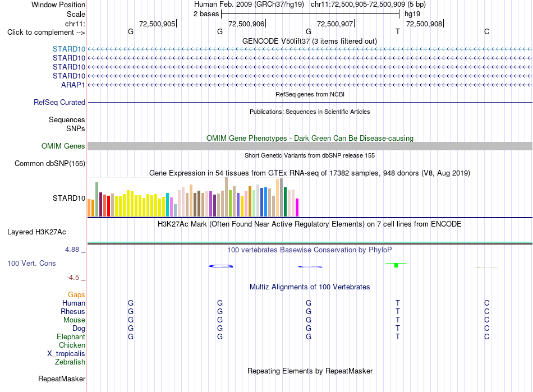Screen dimensions: 533x392
Task: Click the 4.88 PhyloP upper scale value
Action: click(72, 250)
